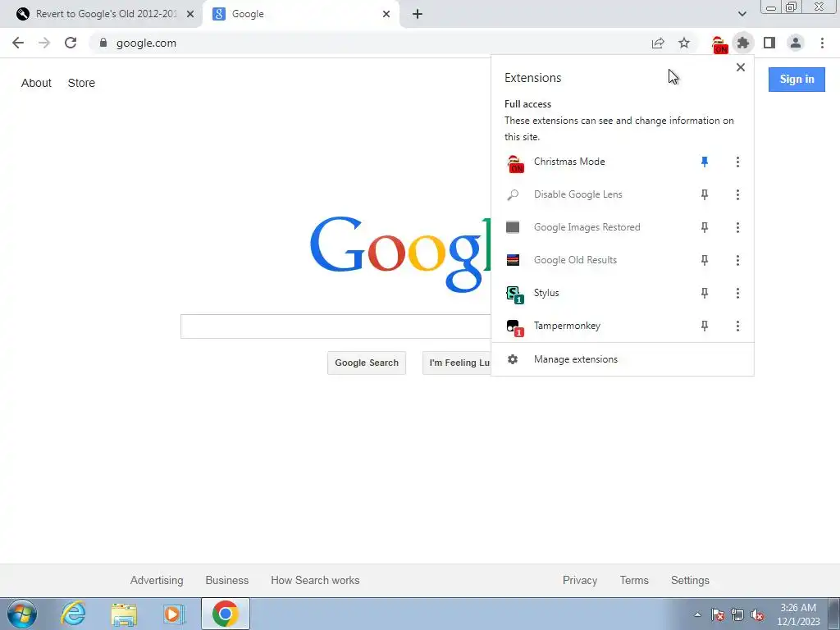Click the address bar URL

146,43
